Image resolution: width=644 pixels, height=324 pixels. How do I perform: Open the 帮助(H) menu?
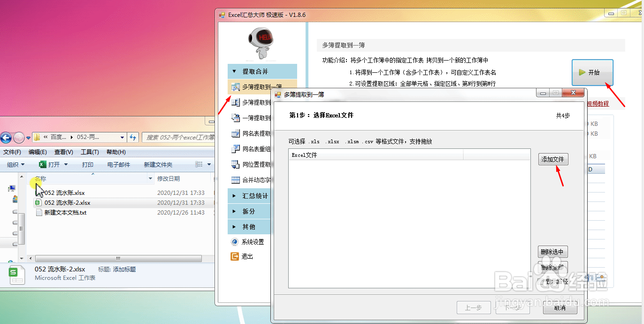coord(116,152)
